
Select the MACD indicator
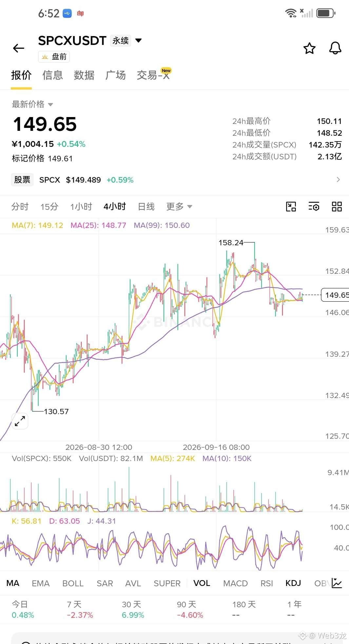[x=235, y=583]
